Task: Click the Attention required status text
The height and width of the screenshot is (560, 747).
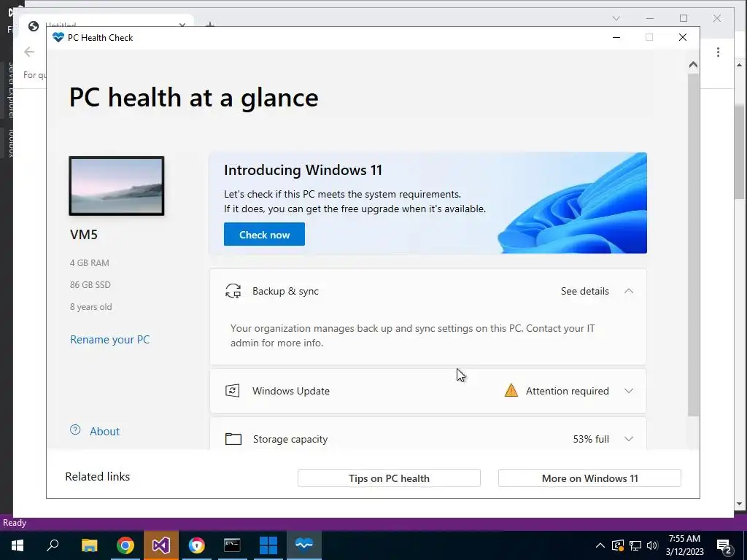Action: tap(568, 391)
